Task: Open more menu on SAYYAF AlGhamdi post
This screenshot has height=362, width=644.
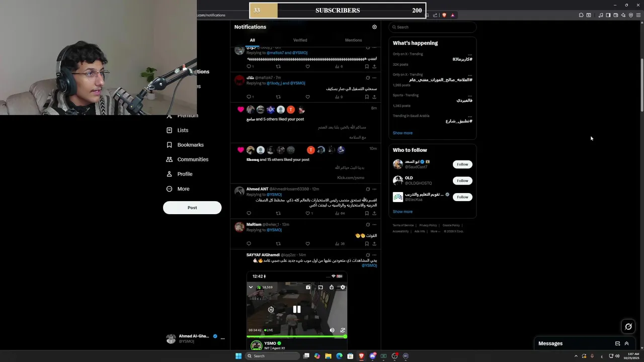Action: (374, 255)
